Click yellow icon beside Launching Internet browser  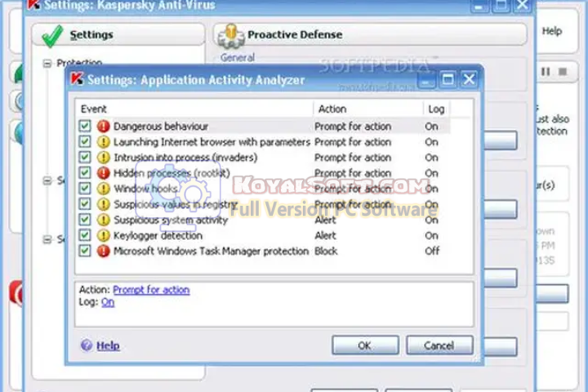point(103,142)
